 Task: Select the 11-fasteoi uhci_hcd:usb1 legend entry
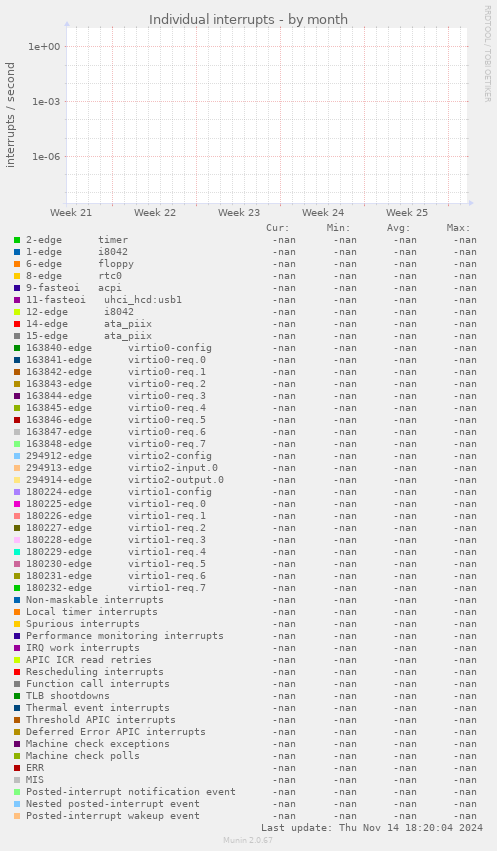(x=104, y=300)
